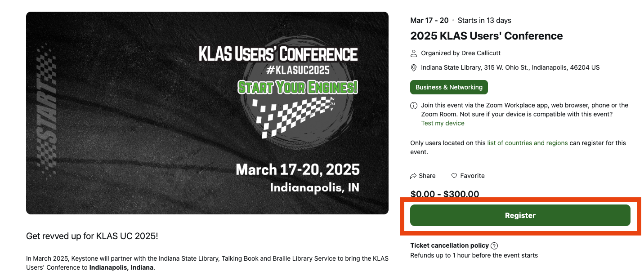Click the info circle icon about Zoom Workplace
Screen dimensions: 644x280
click(x=413, y=105)
